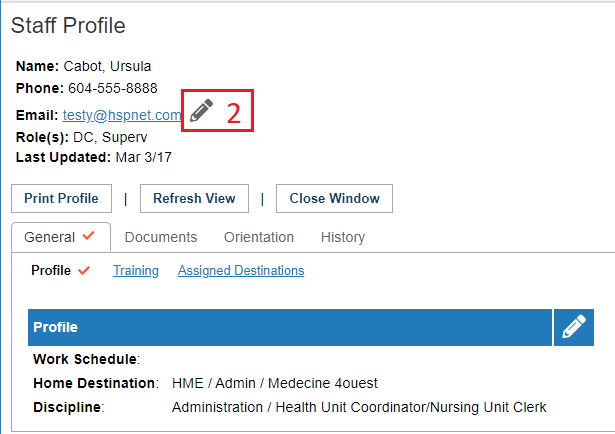Screen dimensions: 615x434
Task: Open the Profile section edit pencil
Action: coord(574,327)
